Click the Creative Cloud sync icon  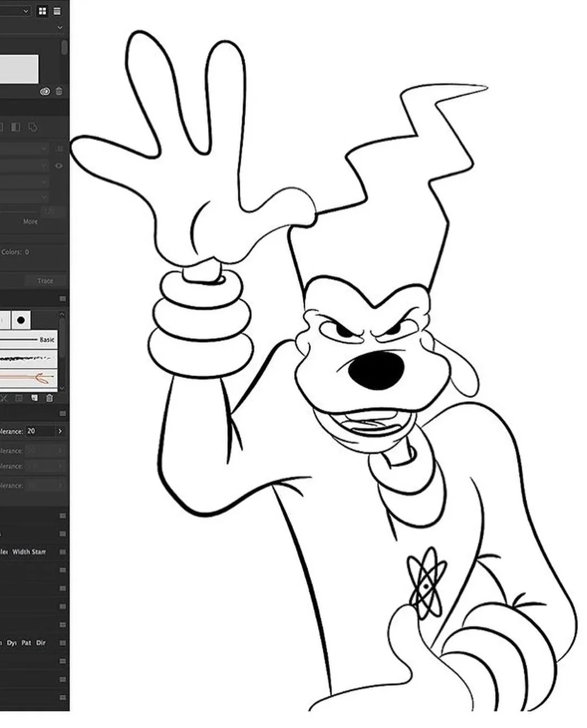click(x=45, y=91)
